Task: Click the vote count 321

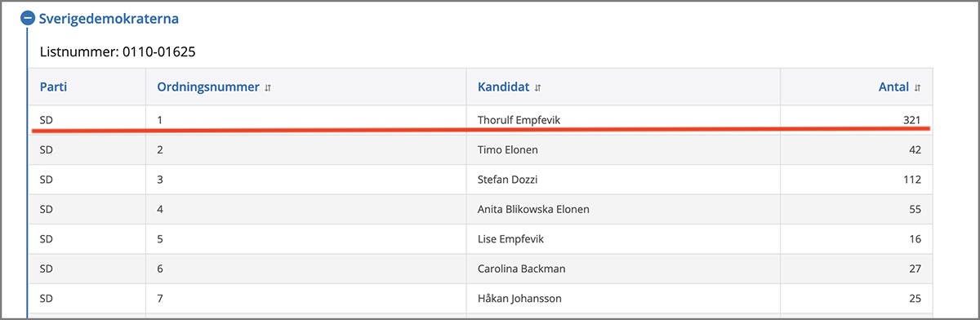Action: (x=911, y=120)
